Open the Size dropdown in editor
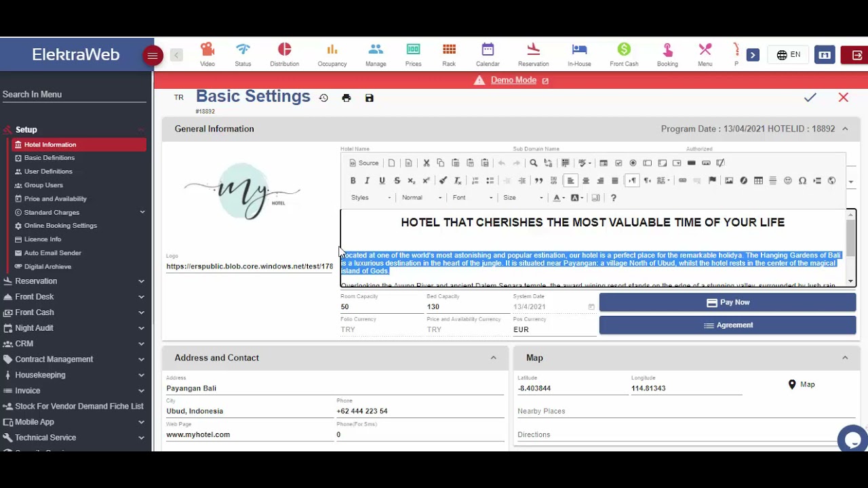Image resolution: width=868 pixels, height=488 pixels. pos(523,198)
